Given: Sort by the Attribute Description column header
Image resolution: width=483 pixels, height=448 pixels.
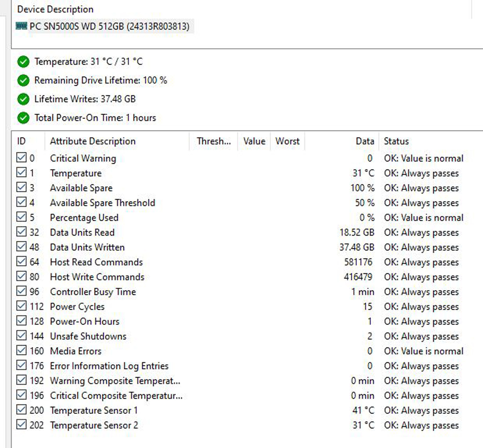Looking at the screenshot, I should (93, 141).
